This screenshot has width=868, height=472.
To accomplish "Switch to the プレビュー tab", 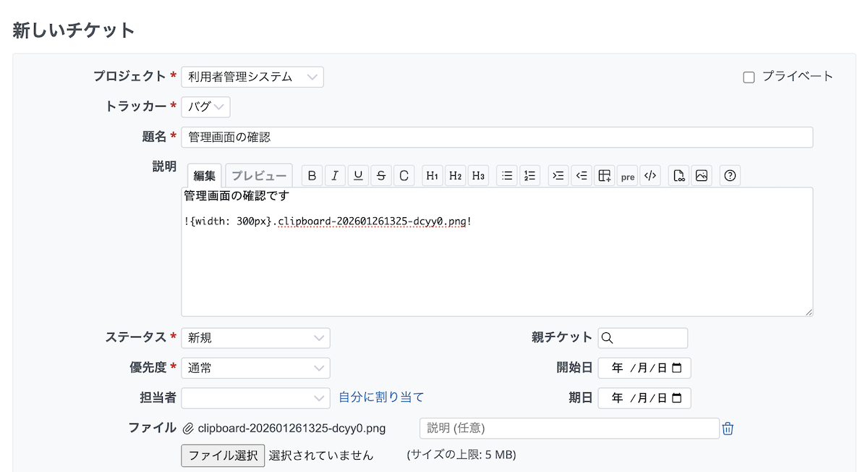I will pyautogui.click(x=259, y=176).
